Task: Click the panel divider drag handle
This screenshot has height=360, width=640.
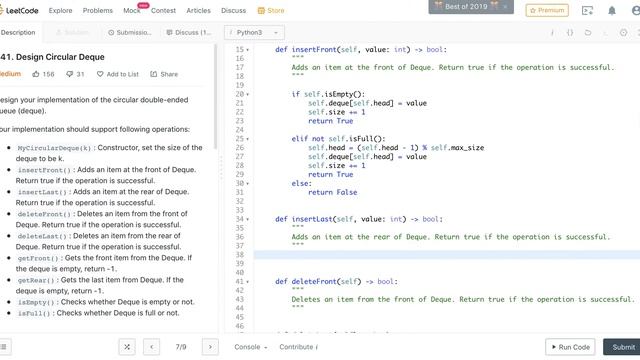Action: pyautogui.click(x=221, y=168)
